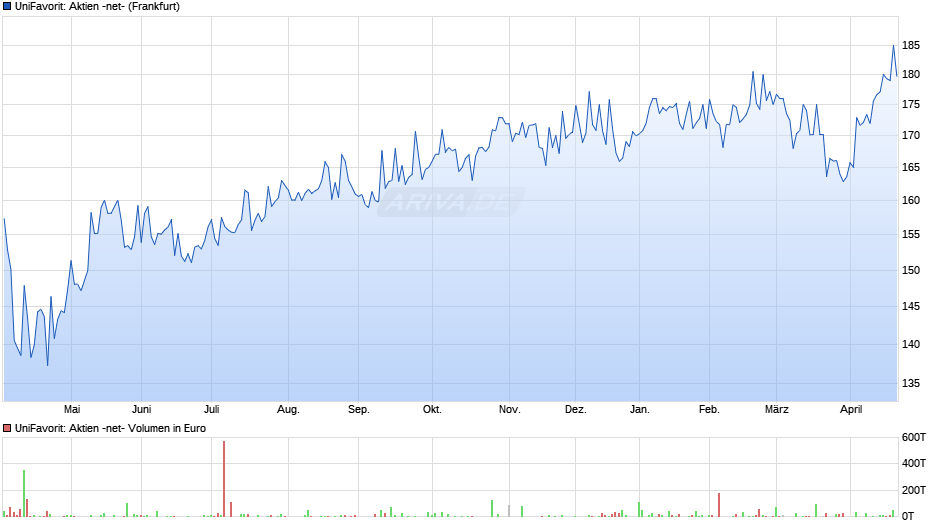Click the 'Dez.' month label
This screenshot has height=526, width=940.
576,409
